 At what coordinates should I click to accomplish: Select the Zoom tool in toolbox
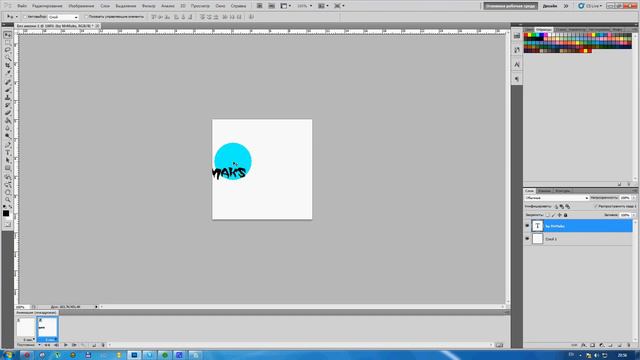[7, 200]
